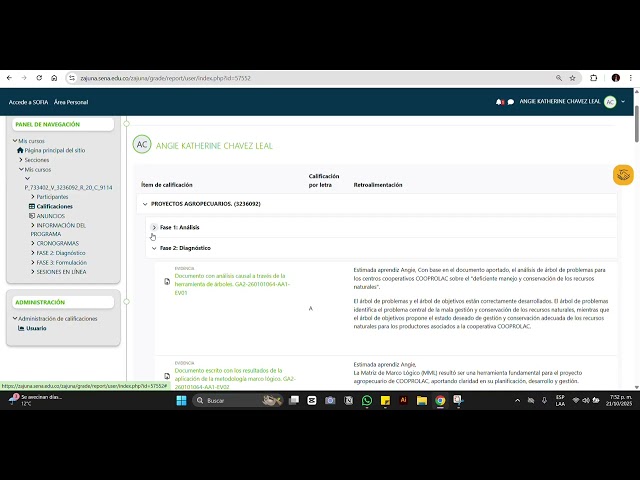Open the Chrome profile avatar
This screenshot has width=640, height=480.
(x=616, y=78)
